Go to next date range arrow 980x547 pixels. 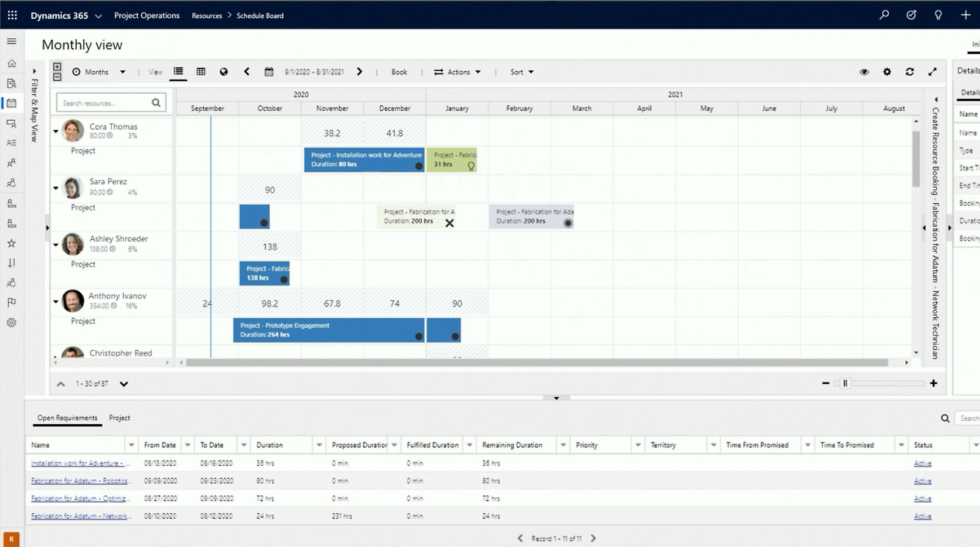pos(359,72)
